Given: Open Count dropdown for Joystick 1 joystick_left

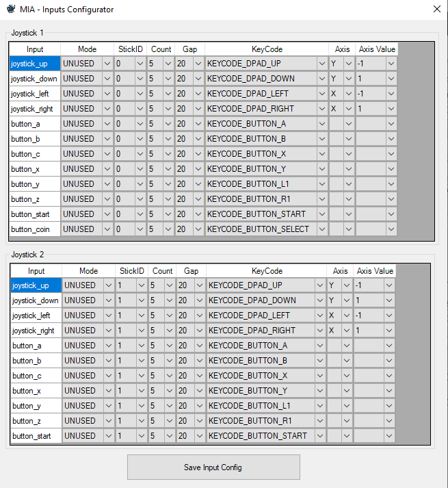Looking at the screenshot, I should (168, 94).
